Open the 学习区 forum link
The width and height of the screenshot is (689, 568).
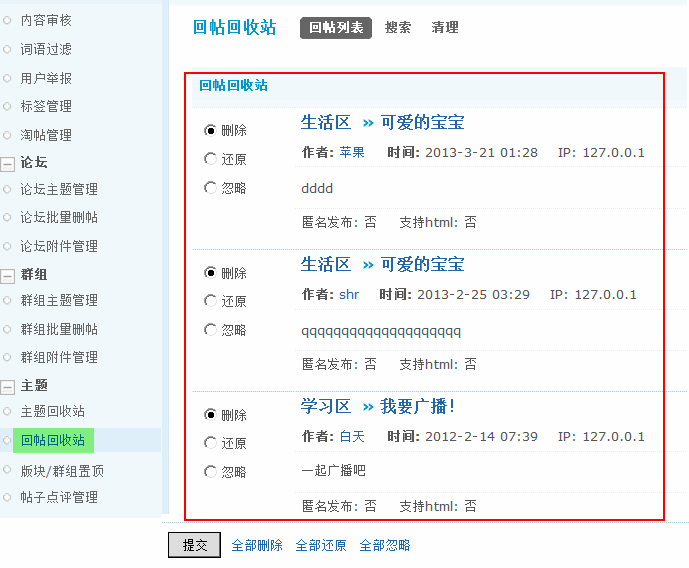326,407
